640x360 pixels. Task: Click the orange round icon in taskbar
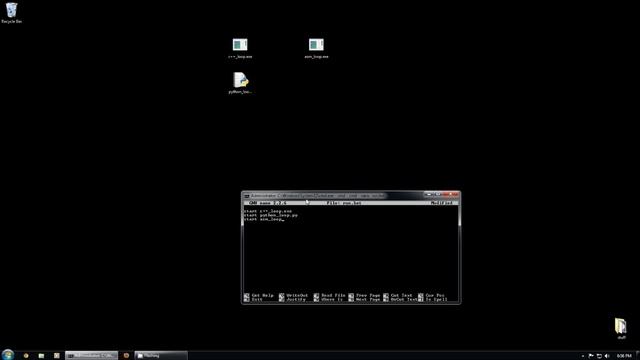point(126,356)
